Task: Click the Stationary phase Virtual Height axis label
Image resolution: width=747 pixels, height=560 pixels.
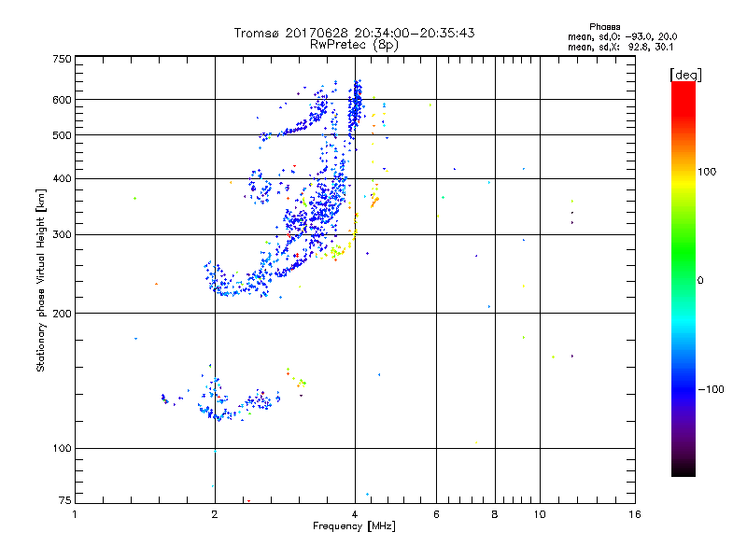Action: pos(41,281)
